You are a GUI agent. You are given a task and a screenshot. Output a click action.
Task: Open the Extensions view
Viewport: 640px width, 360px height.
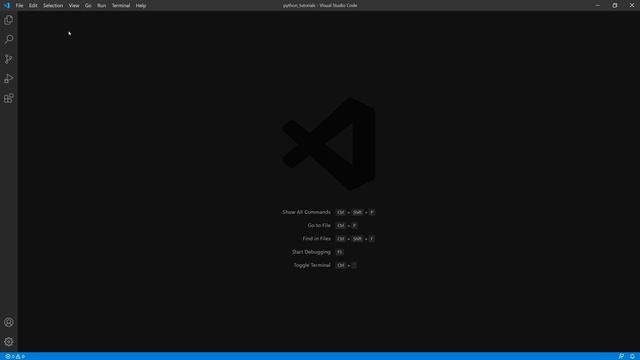(x=9, y=98)
